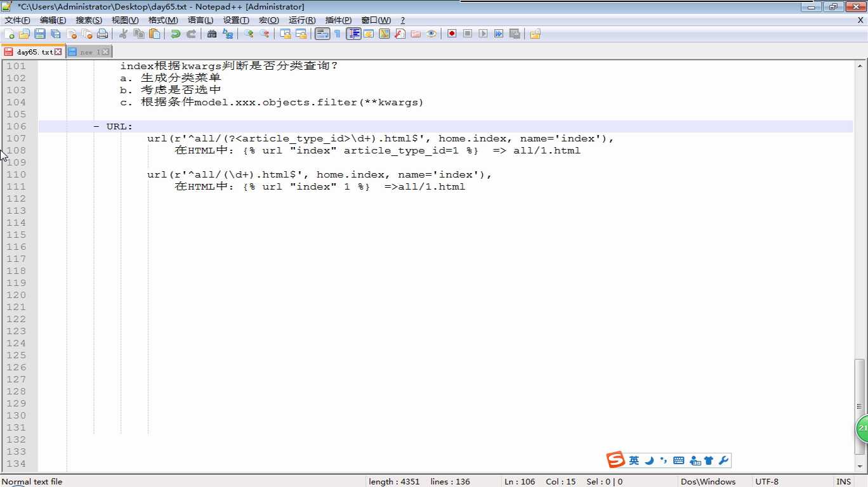Open the 文件(F) menu
Screen dimensions: 868x487
tap(17, 20)
